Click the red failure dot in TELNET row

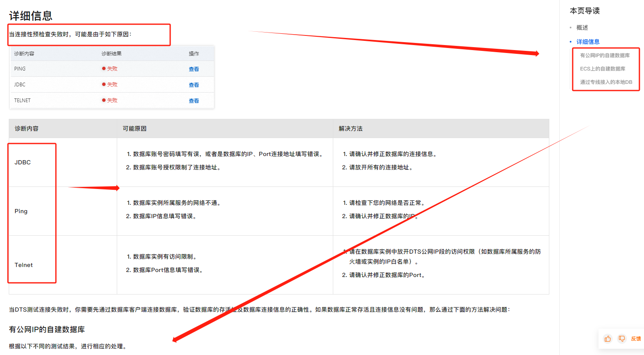[x=104, y=100]
